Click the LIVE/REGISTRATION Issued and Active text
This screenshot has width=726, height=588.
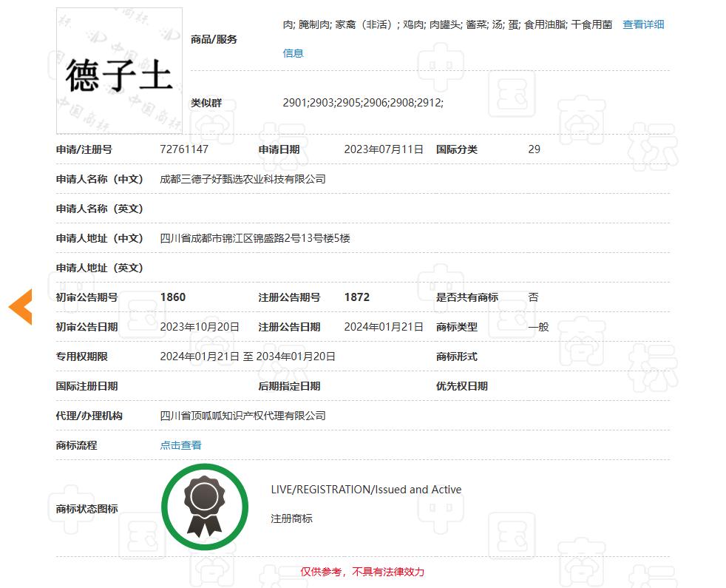click(x=366, y=490)
